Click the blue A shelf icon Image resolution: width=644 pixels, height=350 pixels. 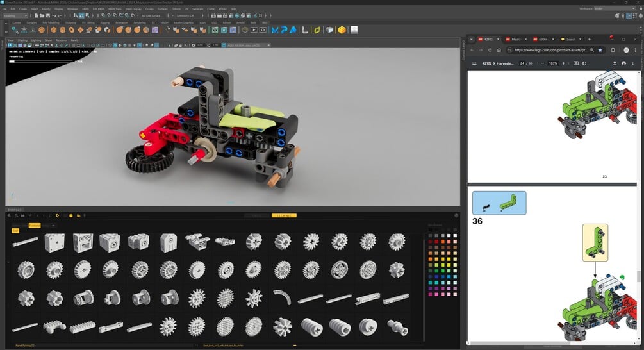(x=293, y=30)
